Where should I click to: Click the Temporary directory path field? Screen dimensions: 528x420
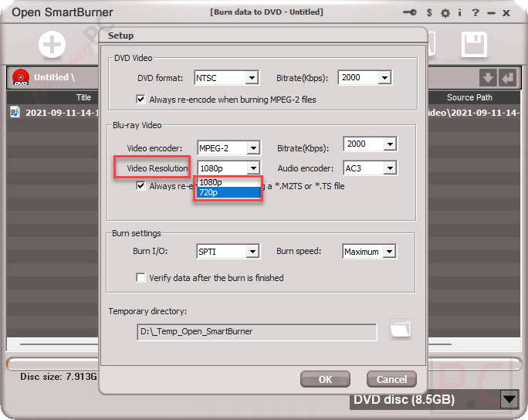tap(256, 332)
